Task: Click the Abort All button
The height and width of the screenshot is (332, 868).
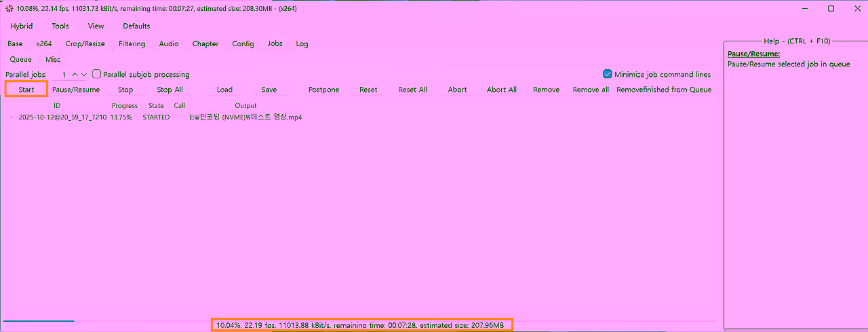Action: [502, 89]
